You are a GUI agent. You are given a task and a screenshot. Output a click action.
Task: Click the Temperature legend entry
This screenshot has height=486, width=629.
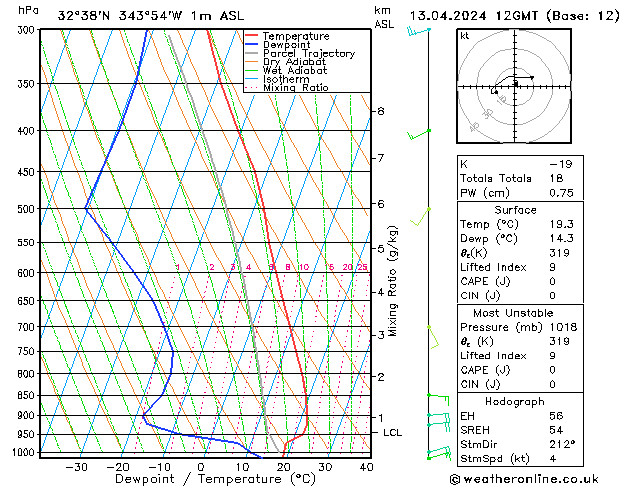pyautogui.click(x=296, y=36)
